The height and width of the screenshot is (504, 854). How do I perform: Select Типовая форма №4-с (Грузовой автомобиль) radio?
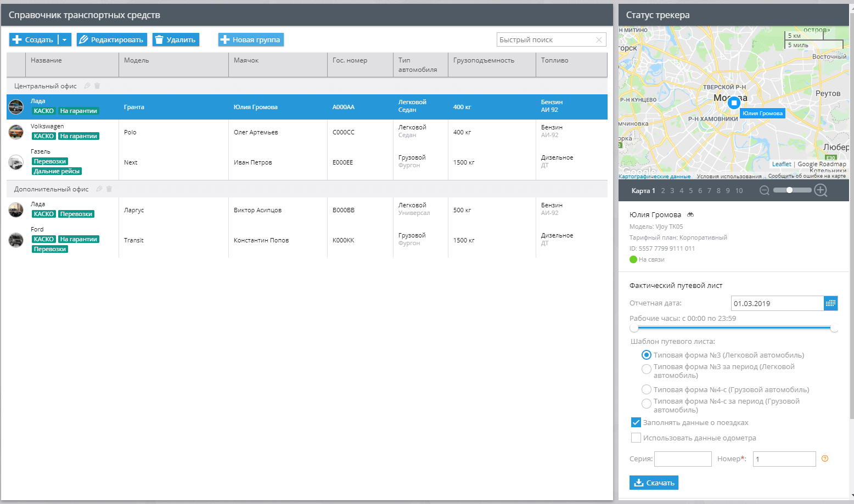click(647, 389)
